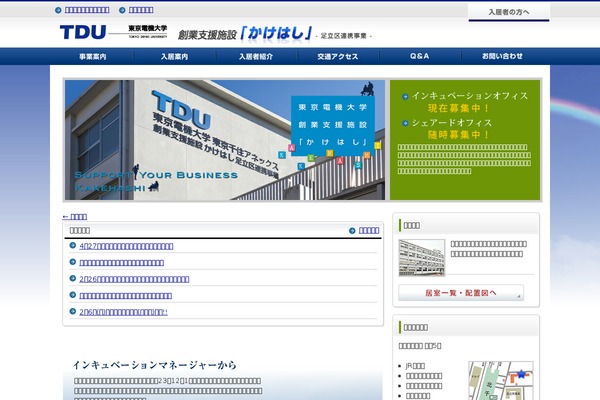Viewport: 600px width, 400px height.
Task: Click the back arrow link above the news box
Action: click(75, 217)
